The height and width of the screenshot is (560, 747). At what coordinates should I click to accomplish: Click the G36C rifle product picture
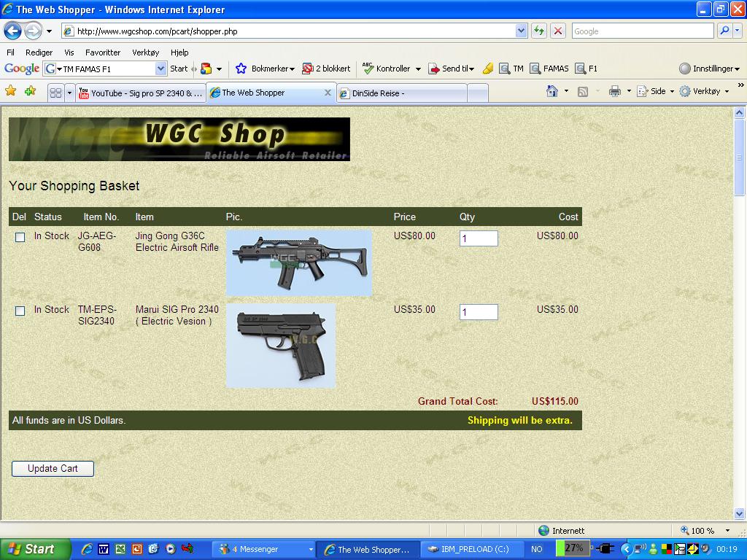[x=299, y=263]
